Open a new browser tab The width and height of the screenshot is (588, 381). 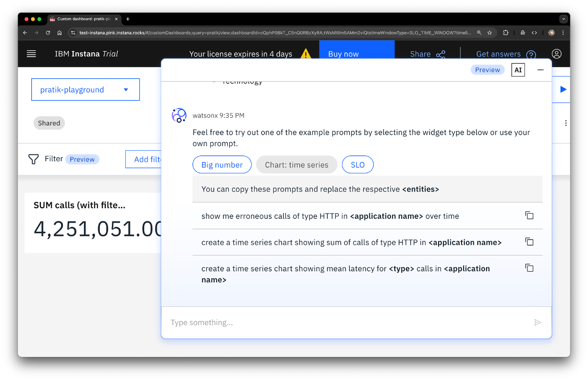(x=128, y=19)
